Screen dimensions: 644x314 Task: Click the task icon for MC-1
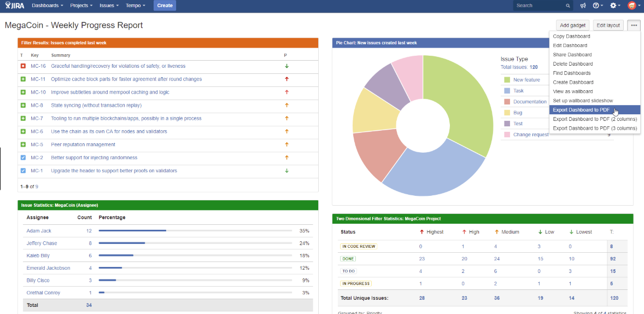pos(23,171)
